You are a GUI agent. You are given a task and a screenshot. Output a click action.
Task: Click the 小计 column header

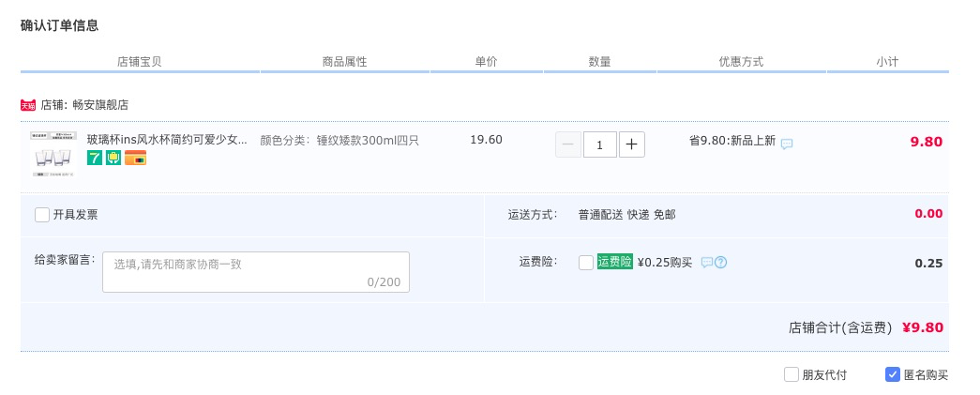[887, 62]
